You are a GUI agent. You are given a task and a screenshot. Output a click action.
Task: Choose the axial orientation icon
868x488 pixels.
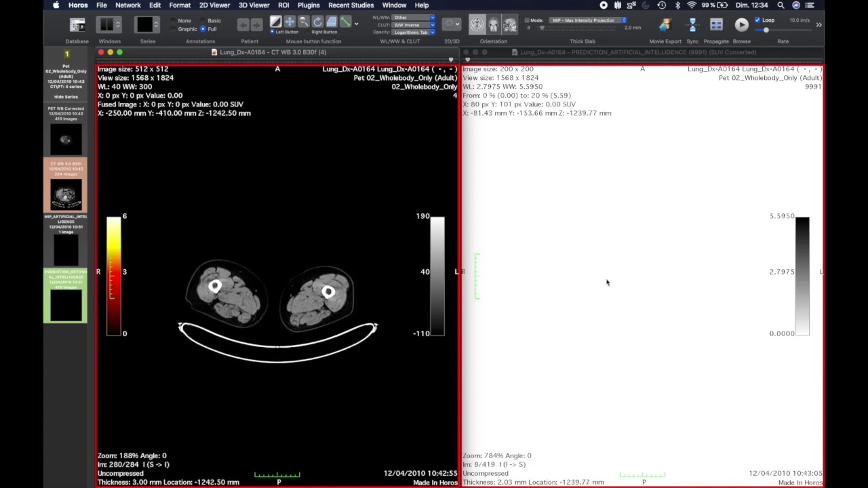(477, 25)
